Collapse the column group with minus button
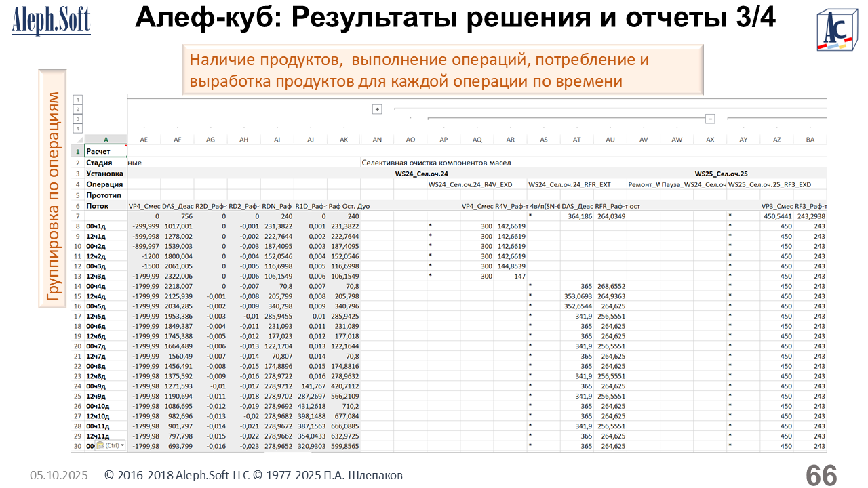 click(x=710, y=119)
